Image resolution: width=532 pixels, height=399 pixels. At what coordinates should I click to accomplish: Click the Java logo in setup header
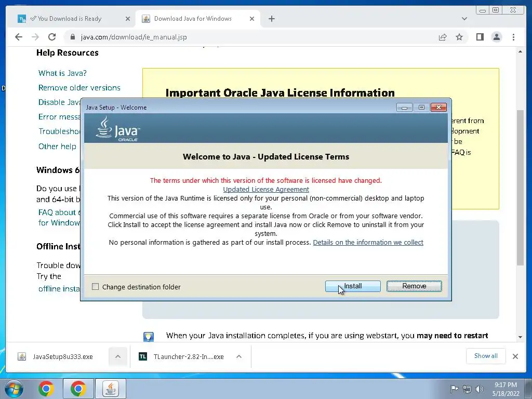(x=118, y=129)
